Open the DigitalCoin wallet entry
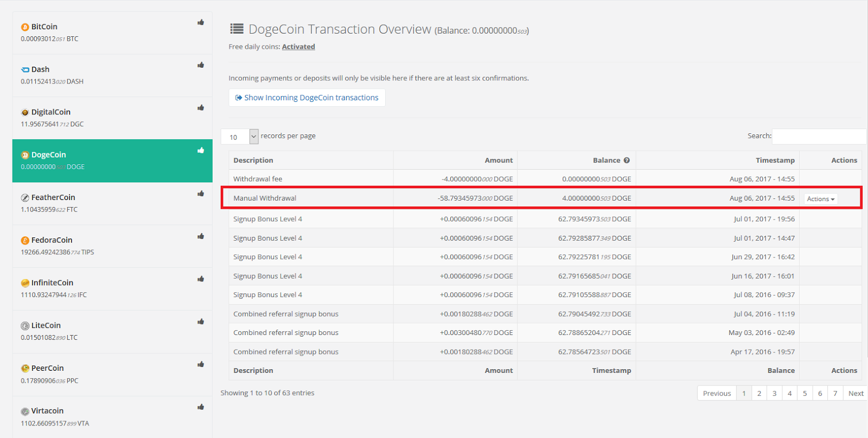The height and width of the screenshot is (438, 868). click(112, 118)
